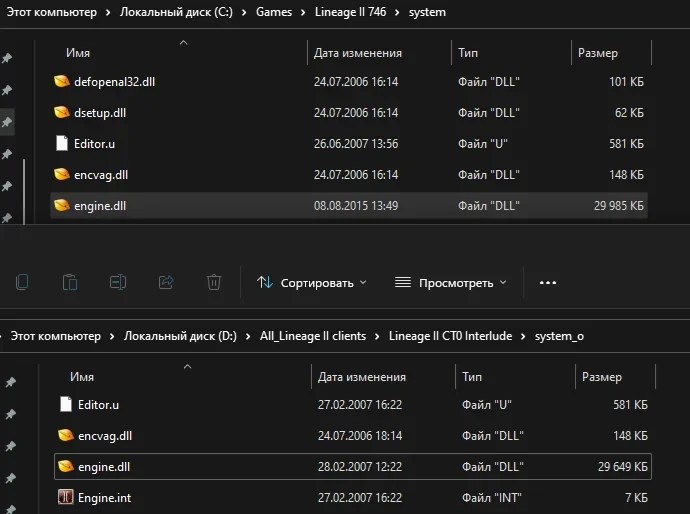Click the top window's vertical scrollbar thumb
Image resolution: width=690 pixels, height=514 pixels.
[x=24, y=191]
